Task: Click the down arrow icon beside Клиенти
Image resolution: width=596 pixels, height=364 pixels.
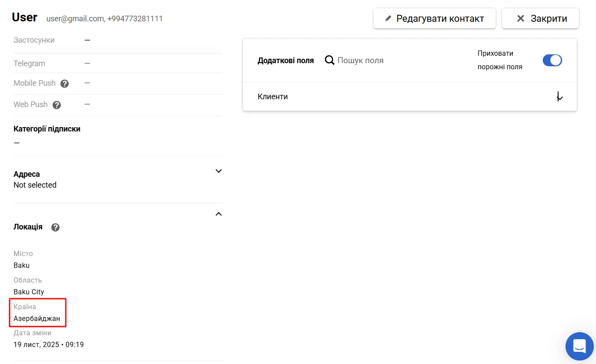Action: coord(559,96)
